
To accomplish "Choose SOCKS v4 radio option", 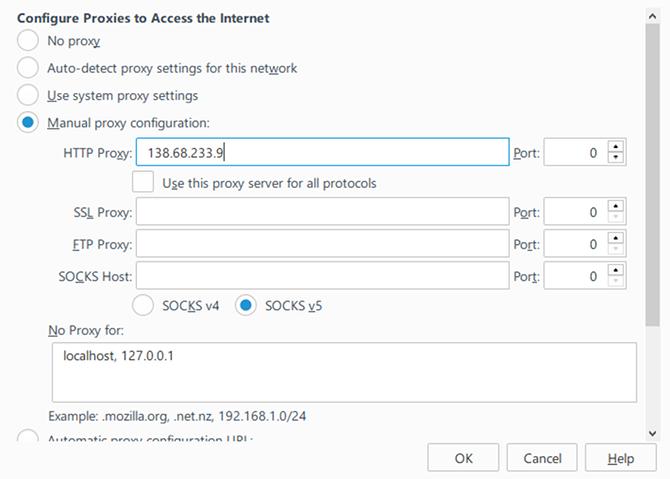I will point(144,305).
